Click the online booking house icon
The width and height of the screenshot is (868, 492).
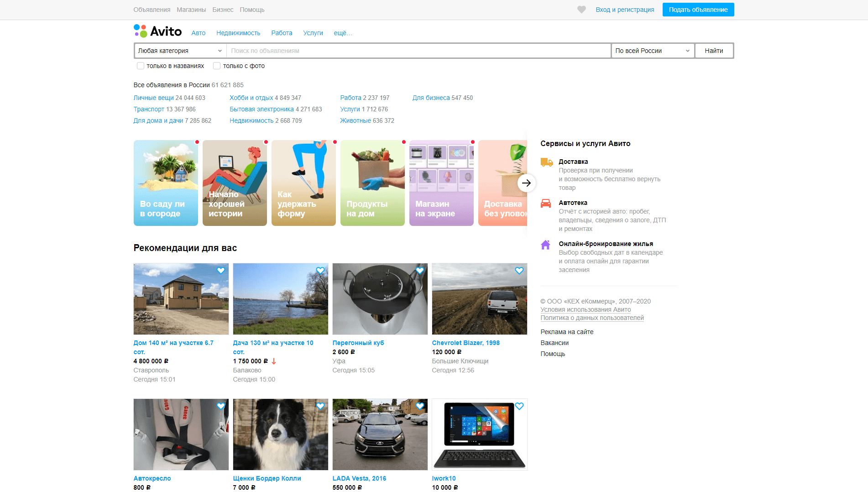[545, 245]
